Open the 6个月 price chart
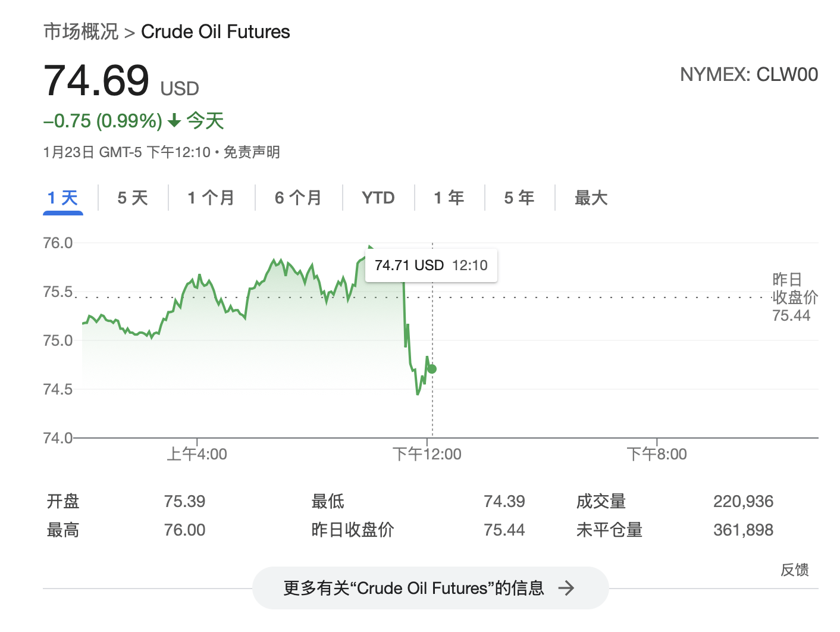 click(297, 198)
